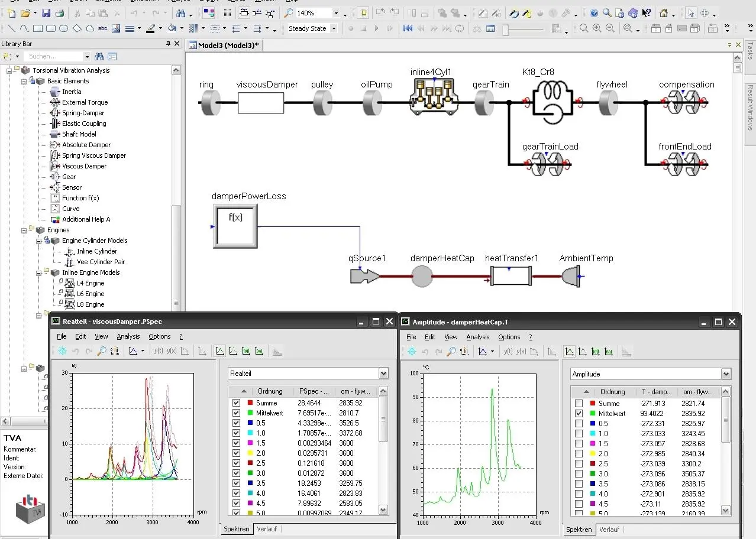The height and width of the screenshot is (539, 756).
Task: Check order 2.5 in damperHeatCap.T list
Action: coord(579,464)
